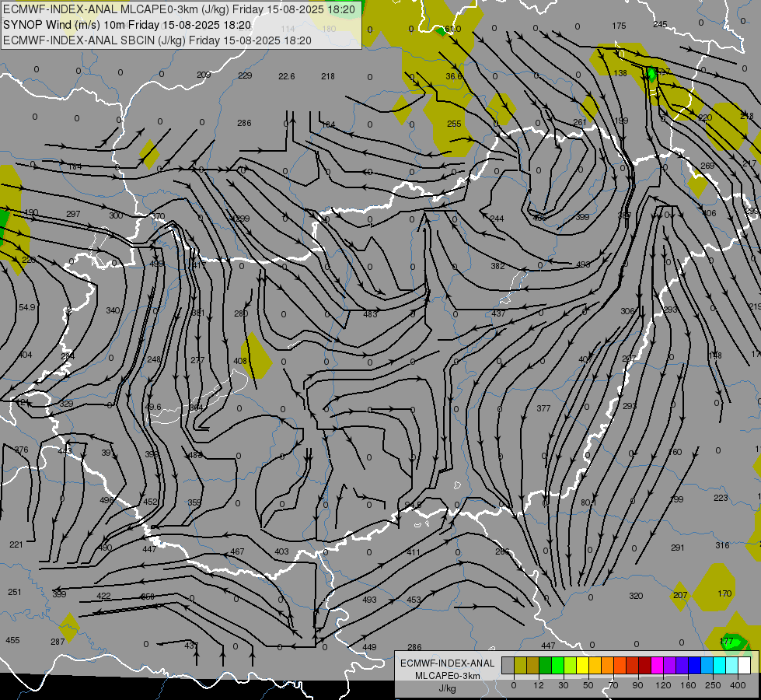The width and height of the screenshot is (761, 700).
Task: Click legend tick label 400
Action: tap(738, 685)
